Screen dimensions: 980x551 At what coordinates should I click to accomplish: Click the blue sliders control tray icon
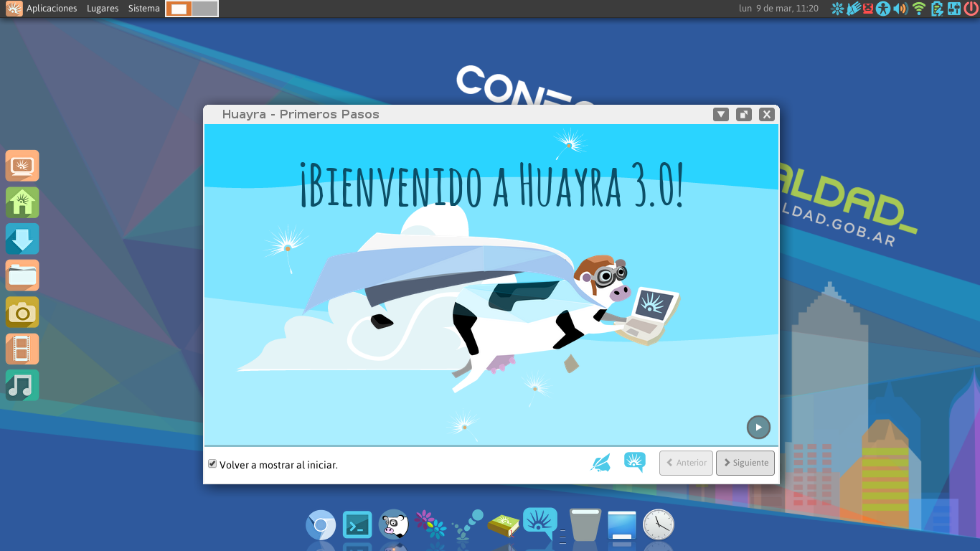[x=953, y=9]
